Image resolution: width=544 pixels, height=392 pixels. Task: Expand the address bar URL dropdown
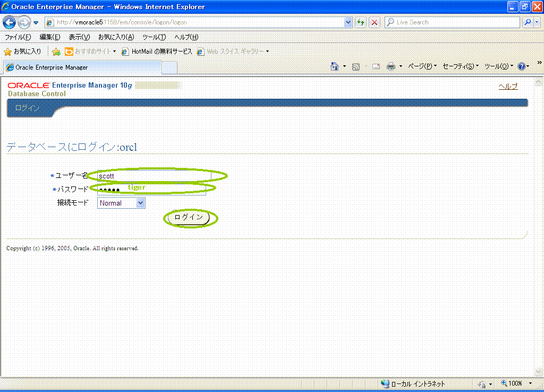click(x=348, y=22)
